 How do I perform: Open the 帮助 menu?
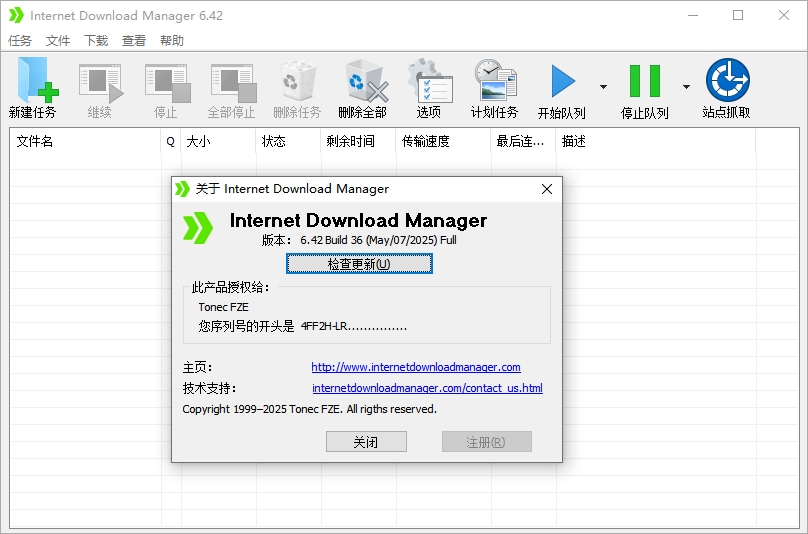172,41
